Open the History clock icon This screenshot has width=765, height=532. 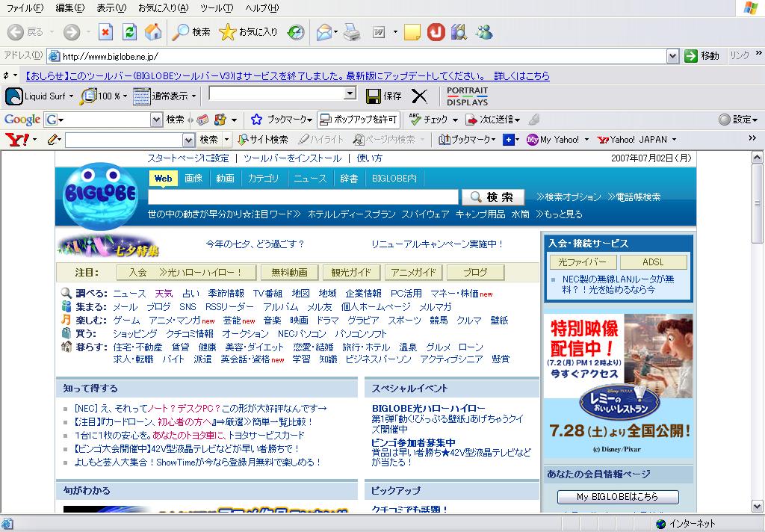point(296,32)
